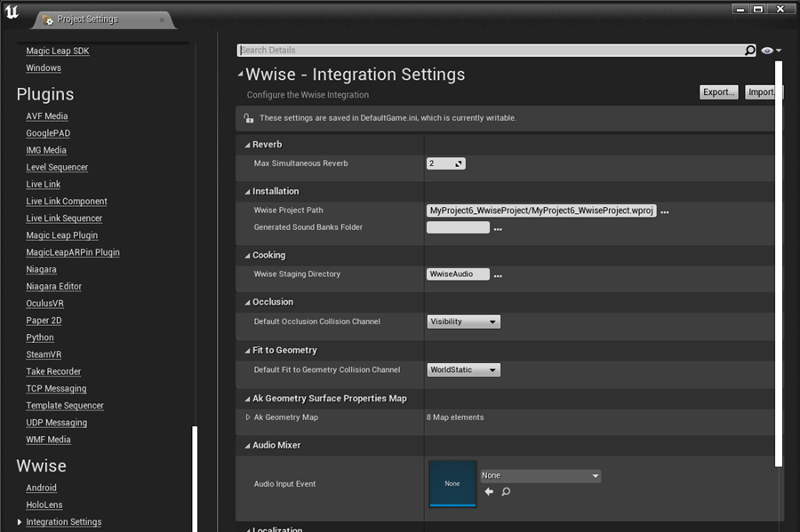800x532 pixels.
Task: Click the details panel vertical scrollbar
Action: point(778,264)
